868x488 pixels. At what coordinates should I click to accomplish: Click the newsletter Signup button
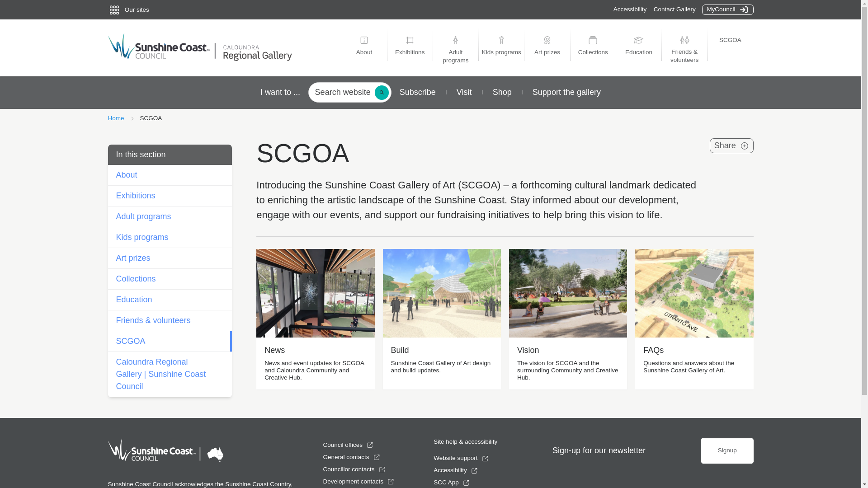click(x=727, y=451)
